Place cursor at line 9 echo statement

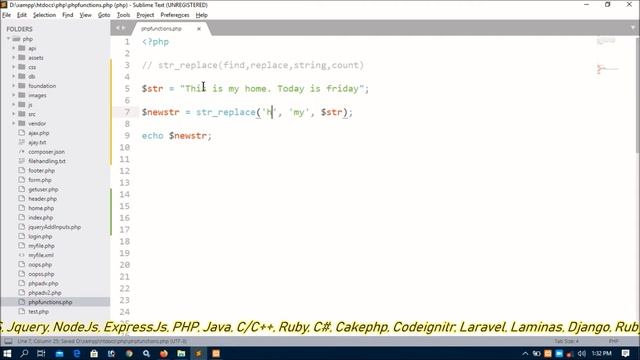coord(177,136)
